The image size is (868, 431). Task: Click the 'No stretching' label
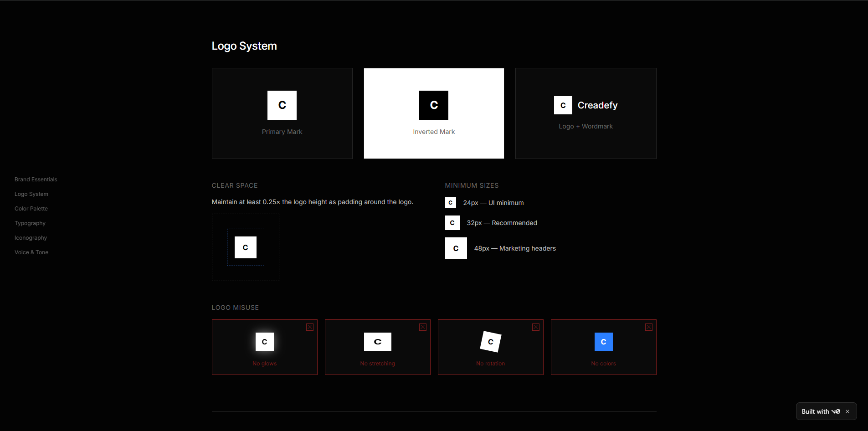point(378,364)
